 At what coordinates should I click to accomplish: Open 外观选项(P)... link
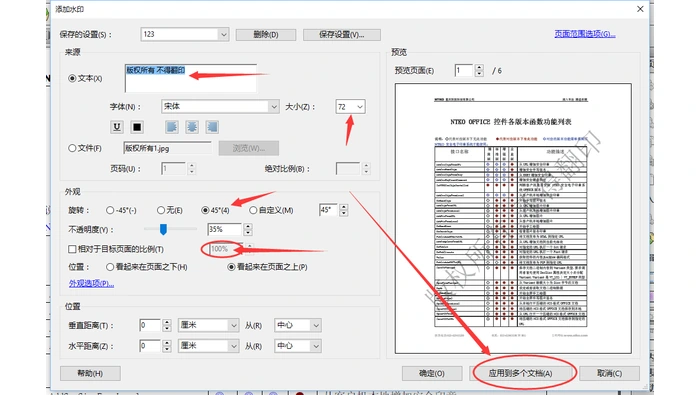pyautogui.click(x=91, y=283)
